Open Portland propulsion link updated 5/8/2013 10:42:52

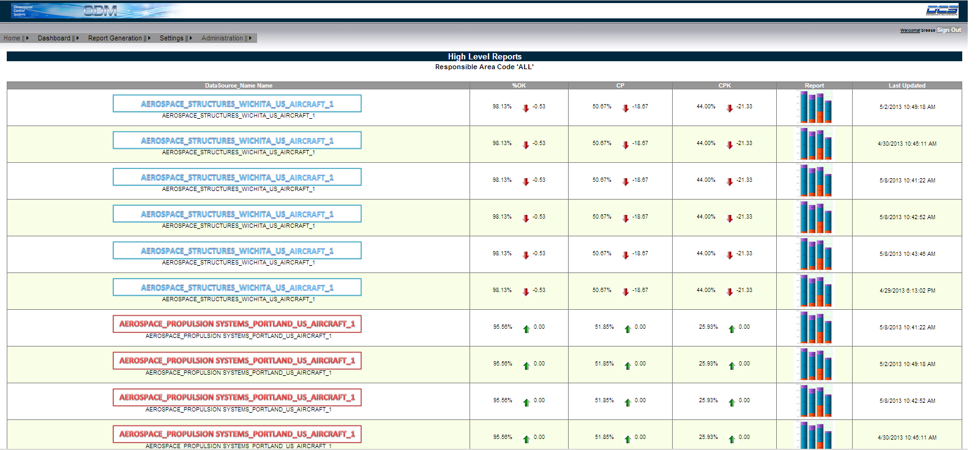(x=237, y=397)
